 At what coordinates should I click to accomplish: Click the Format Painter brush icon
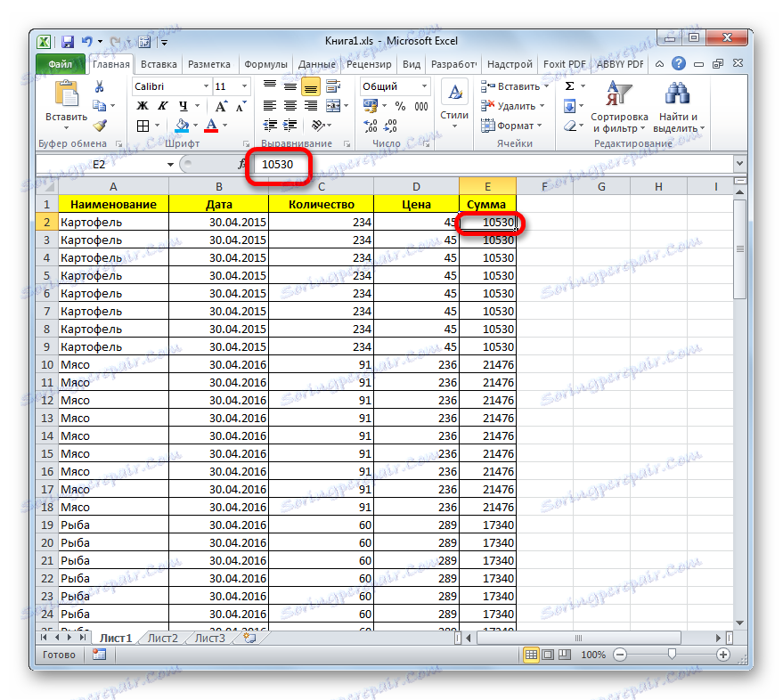[x=100, y=126]
